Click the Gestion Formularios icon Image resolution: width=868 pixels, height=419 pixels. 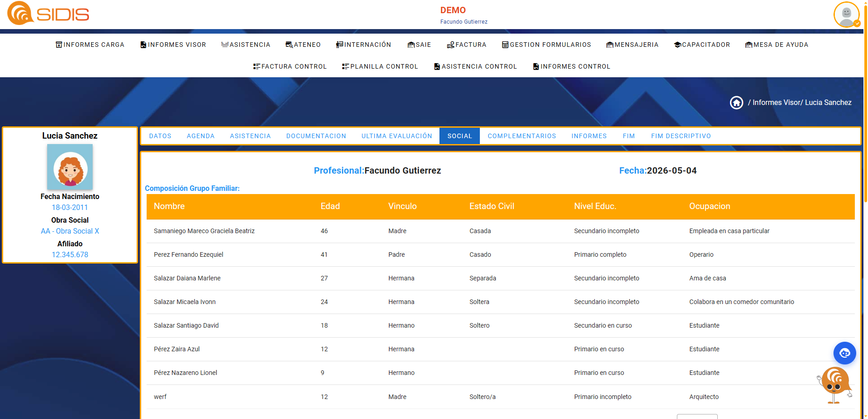(x=505, y=45)
